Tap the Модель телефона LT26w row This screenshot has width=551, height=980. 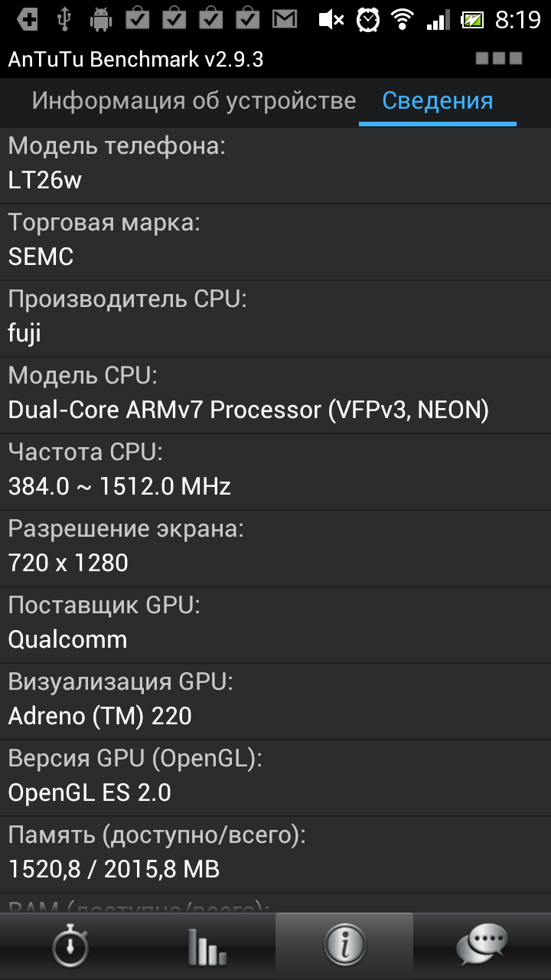click(x=275, y=164)
